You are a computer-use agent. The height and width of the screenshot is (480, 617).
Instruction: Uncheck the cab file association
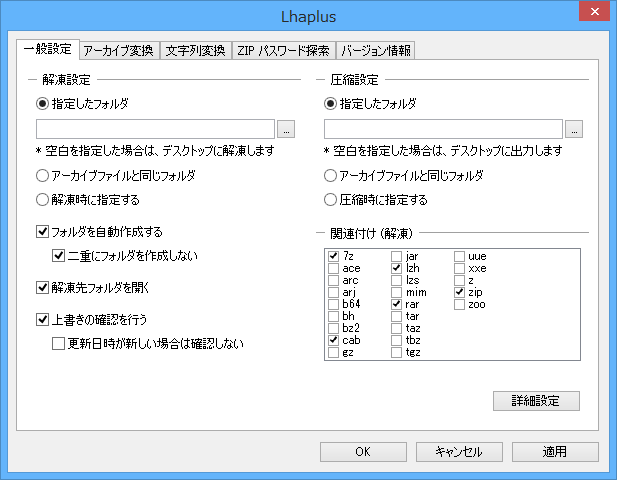click(333, 340)
